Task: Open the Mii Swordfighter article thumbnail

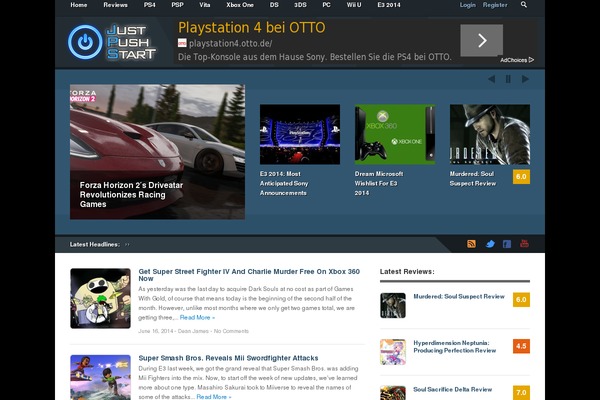Action: tap(100, 377)
